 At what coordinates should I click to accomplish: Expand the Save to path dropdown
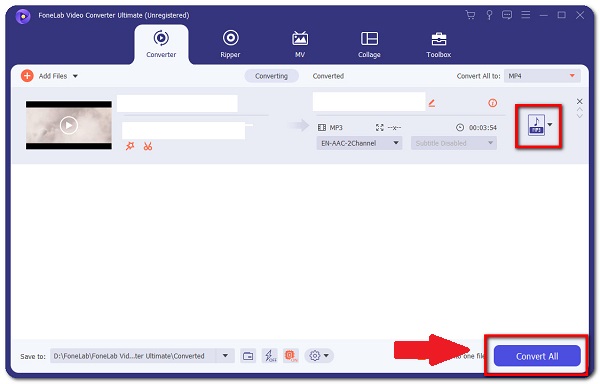click(225, 356)
